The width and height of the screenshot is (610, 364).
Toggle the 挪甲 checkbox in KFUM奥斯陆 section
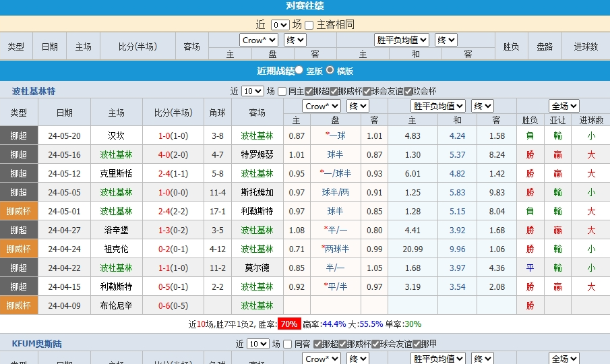pos(417,344)
